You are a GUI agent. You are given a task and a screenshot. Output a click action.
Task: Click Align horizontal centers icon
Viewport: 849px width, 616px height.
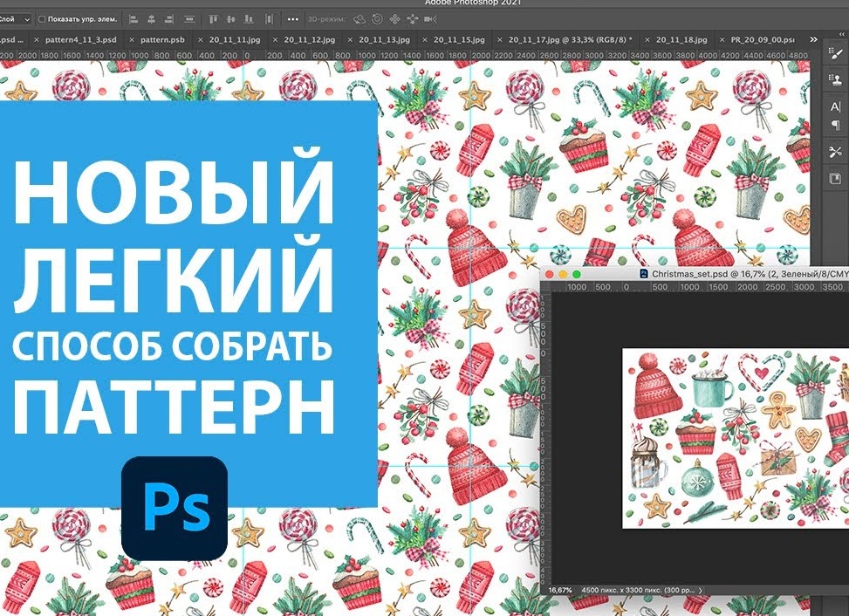(151, 19)
